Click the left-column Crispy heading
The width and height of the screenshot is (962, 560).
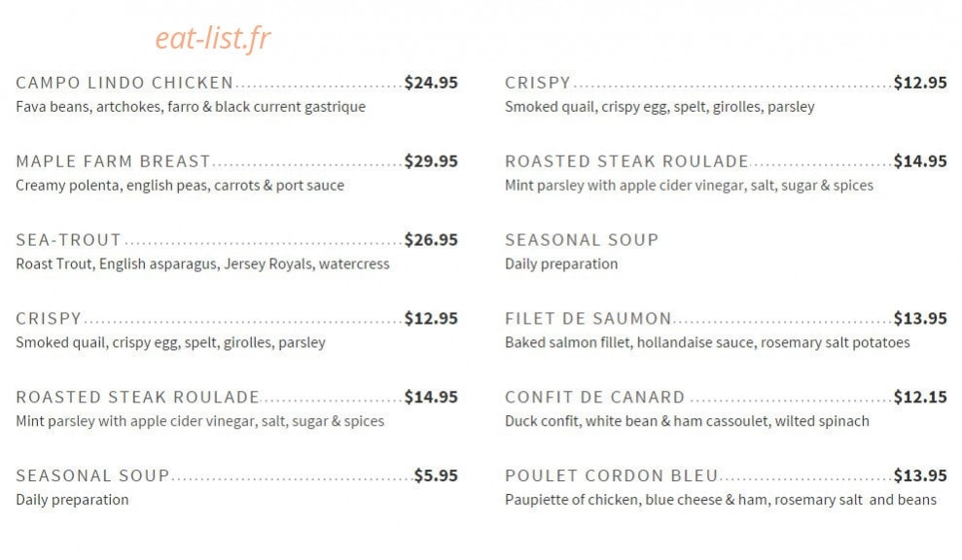(x=49, y=318)
